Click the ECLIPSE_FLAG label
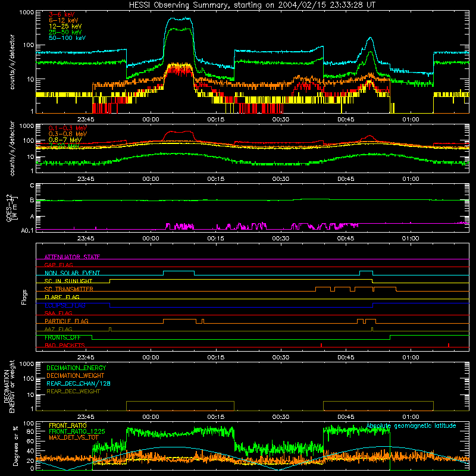476x476 pixels. [65, 305]
